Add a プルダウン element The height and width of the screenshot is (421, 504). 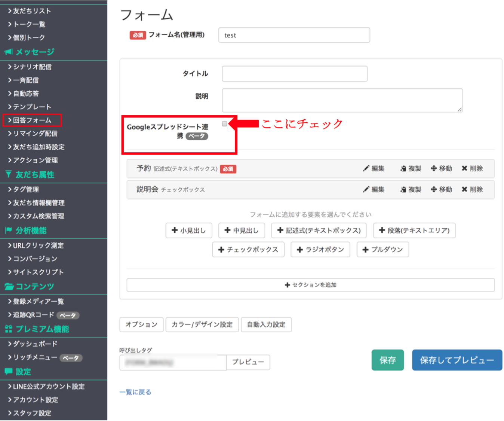383,250
